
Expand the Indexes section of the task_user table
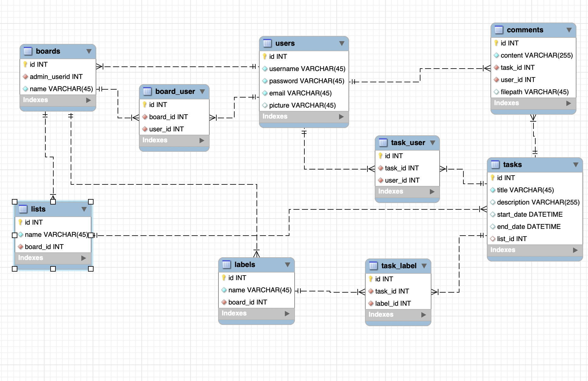click(432, 191)
